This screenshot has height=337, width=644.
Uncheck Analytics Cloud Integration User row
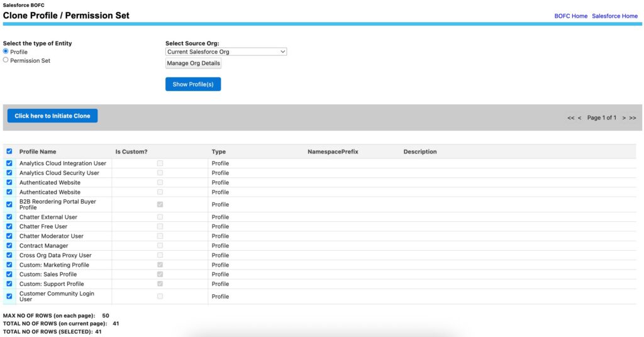(x=9, y=163)
